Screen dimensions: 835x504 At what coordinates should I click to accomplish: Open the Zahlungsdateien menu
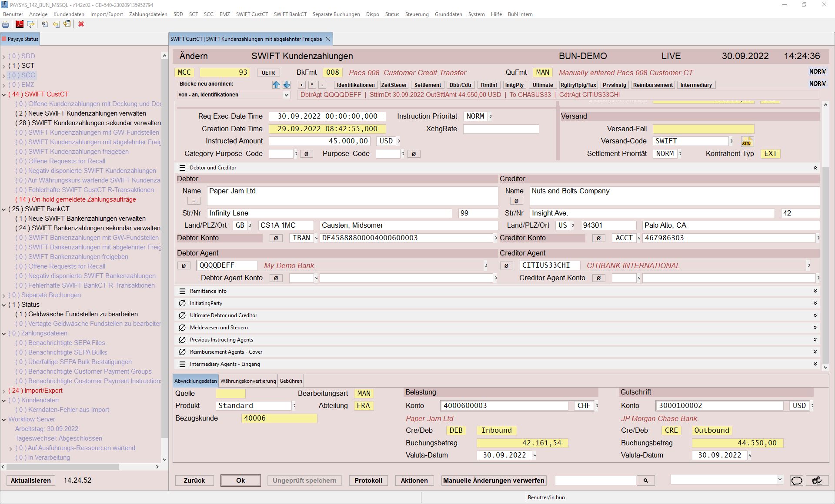click(148, 14)
